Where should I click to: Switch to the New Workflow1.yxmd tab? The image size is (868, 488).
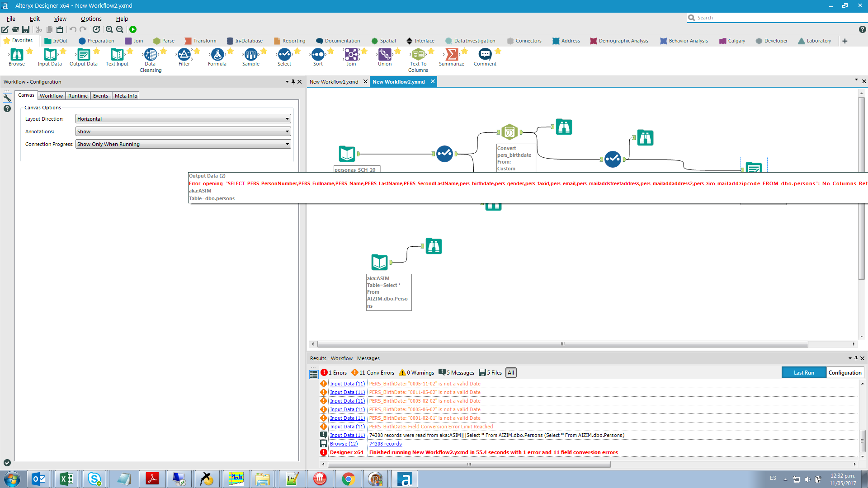pyautogui.click(x=334, y=82)
